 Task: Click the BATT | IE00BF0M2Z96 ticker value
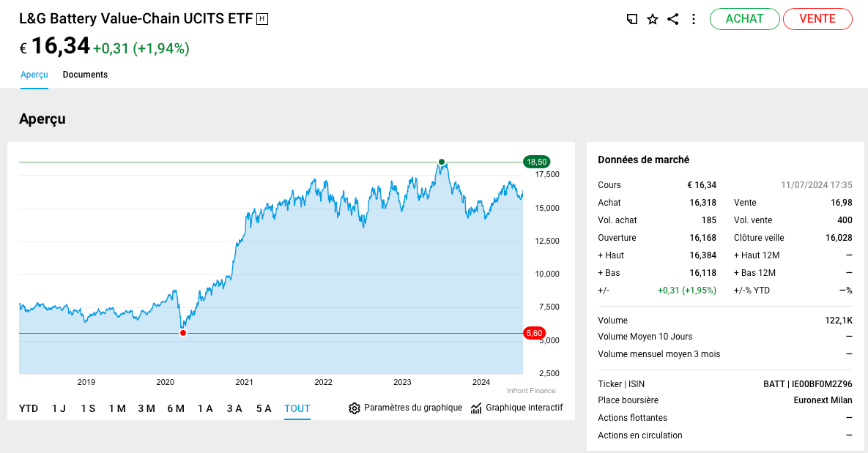coord(808,384)
